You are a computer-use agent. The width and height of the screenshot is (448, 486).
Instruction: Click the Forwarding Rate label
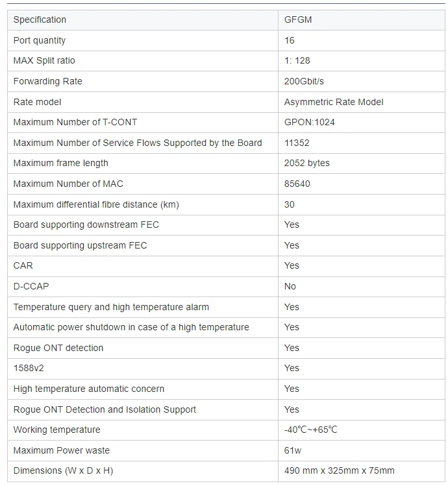pos(48,81)
